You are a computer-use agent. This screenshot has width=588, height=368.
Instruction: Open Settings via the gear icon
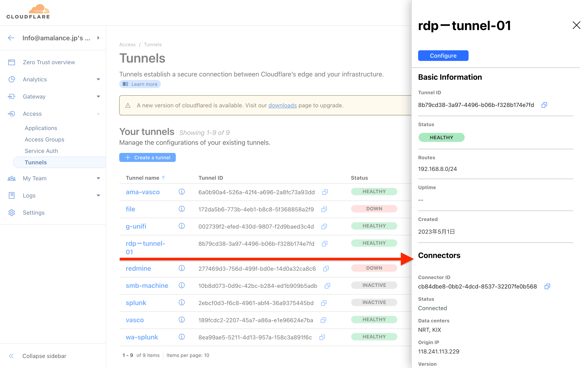tap(12, 213)
